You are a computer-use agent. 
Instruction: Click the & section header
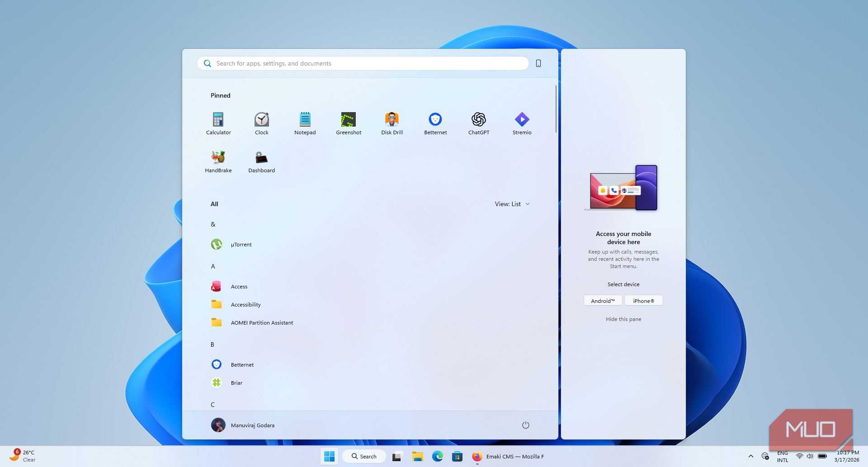(213, 224)
